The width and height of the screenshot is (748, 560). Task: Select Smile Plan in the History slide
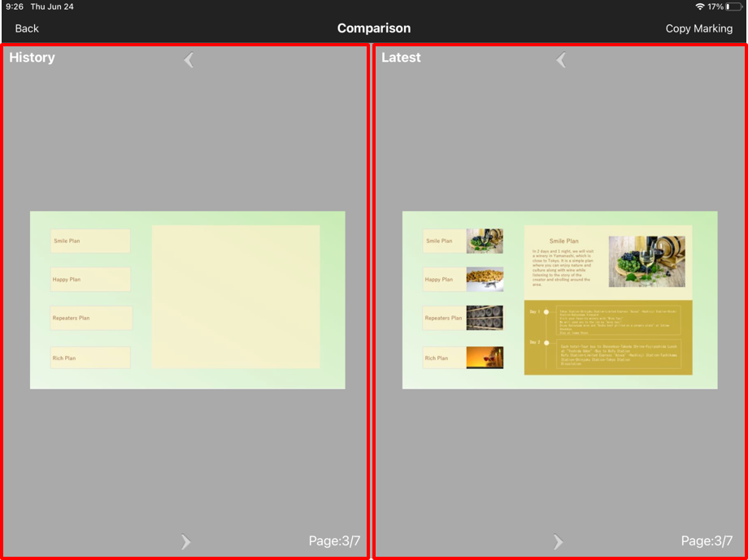point(90,241)
